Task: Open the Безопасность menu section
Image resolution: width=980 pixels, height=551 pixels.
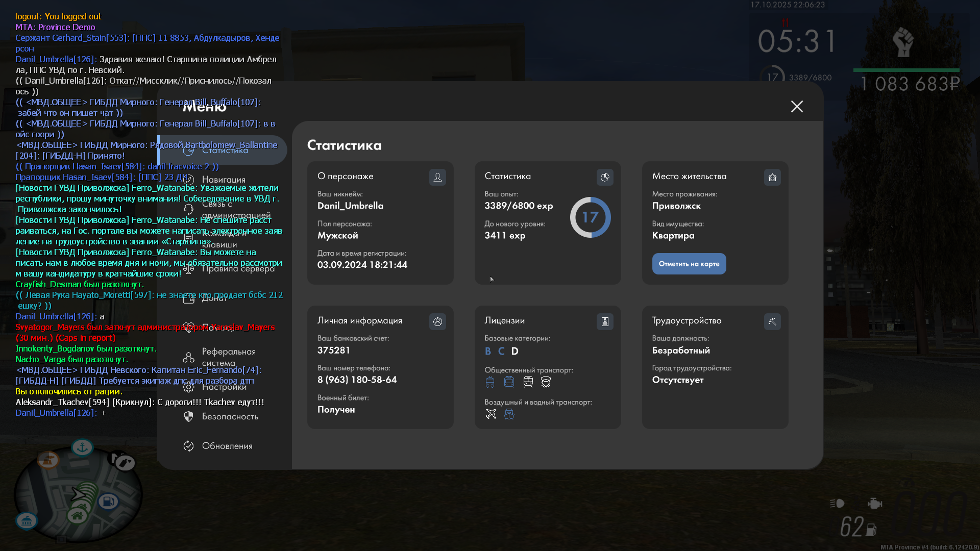Action: [230, 416]
